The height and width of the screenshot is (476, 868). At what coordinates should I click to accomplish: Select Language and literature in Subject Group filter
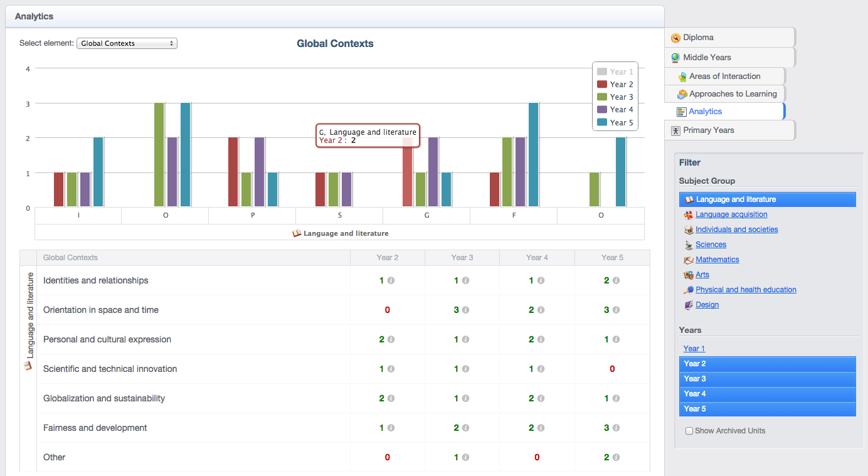point(768,199)
